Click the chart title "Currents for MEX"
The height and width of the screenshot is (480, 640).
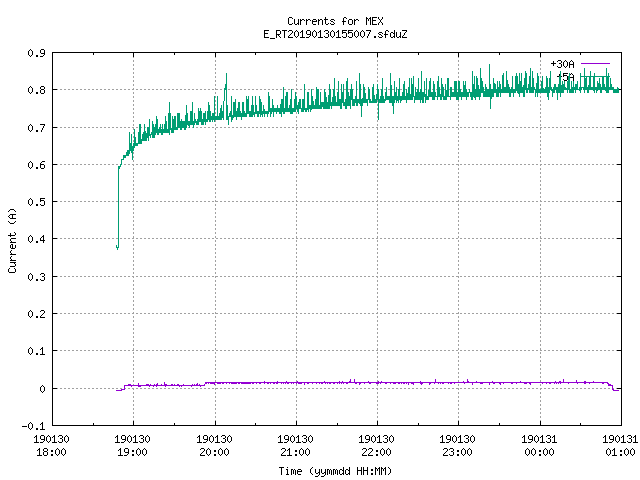(x=335, y=21)
